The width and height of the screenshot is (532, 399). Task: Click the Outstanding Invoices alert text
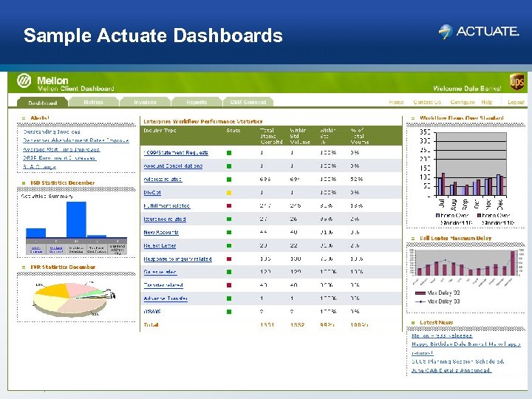52,132
